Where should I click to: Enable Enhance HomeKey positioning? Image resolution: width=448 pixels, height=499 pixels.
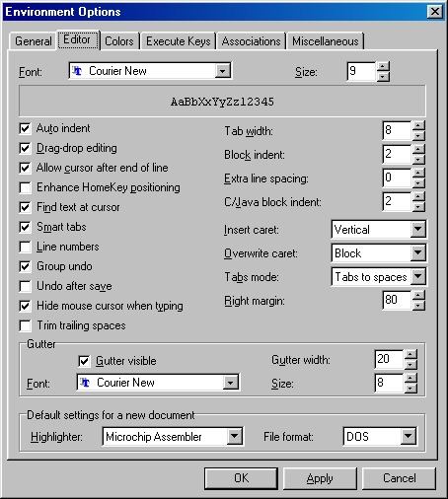tap(25, 187)
